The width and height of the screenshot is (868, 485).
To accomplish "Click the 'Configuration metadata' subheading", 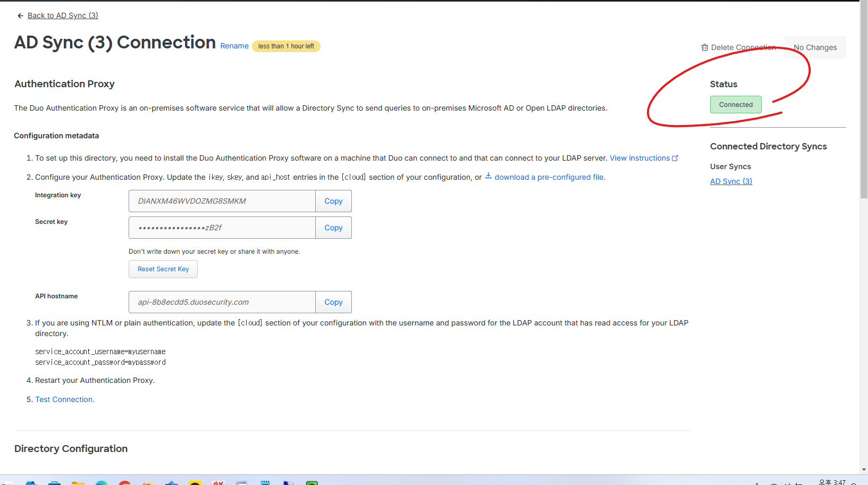I will pyautogui.click(x=56, y=136).
